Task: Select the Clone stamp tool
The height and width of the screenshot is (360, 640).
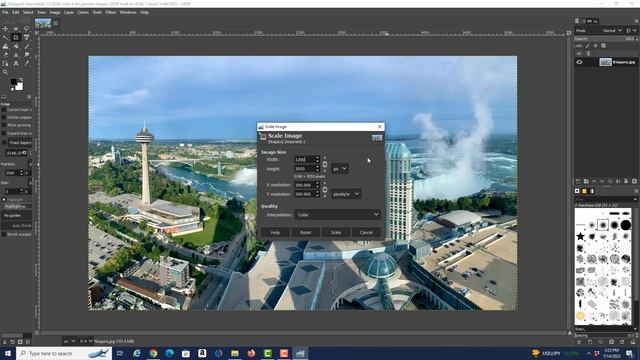Action: point(16,55)
